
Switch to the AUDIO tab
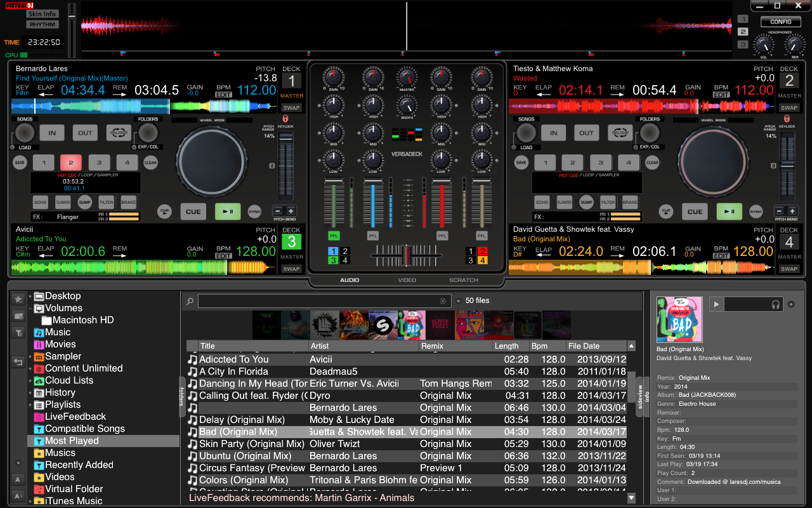(x=350, y=280)
